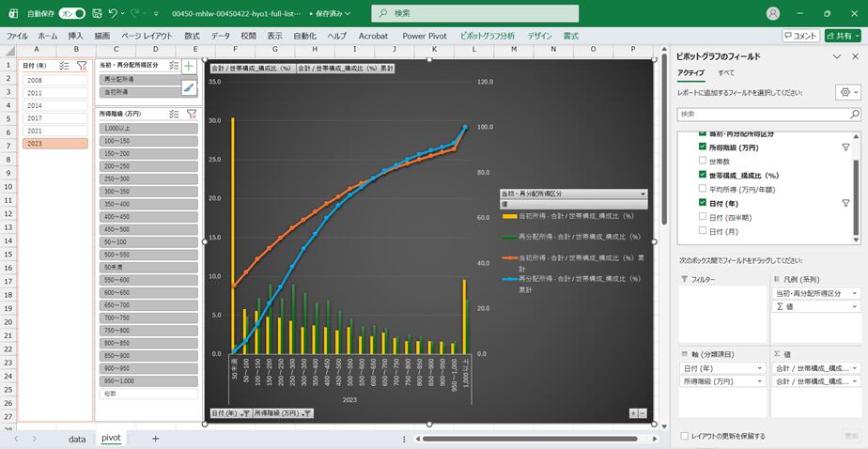This screenshot has width=868, height=449.
Task: Open the ピボットグラフ分析 ribbon tab
Action: point(487,36)
